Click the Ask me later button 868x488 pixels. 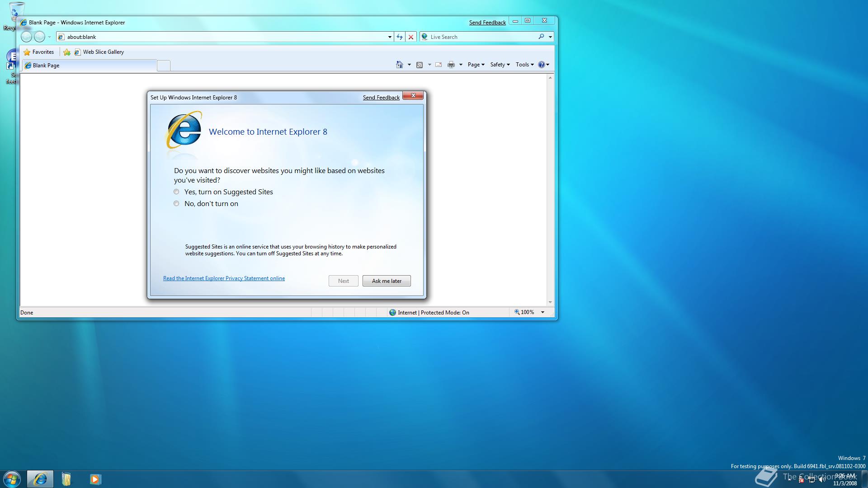pyautogui.click(x=387, y=281)
